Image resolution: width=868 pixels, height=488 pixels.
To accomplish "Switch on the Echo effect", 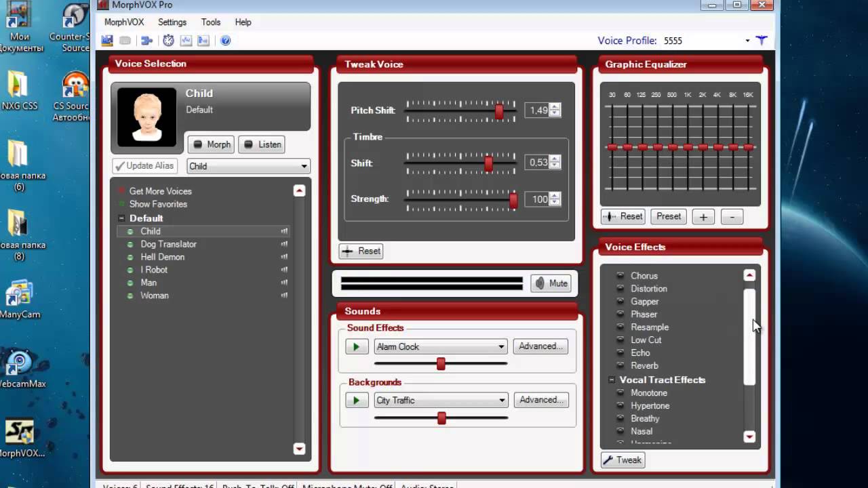I will tap(620, 353).
